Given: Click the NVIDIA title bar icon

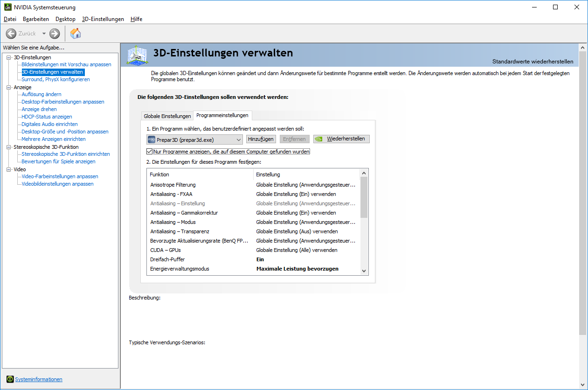Looking at the screenshot, I should (8, 7).
